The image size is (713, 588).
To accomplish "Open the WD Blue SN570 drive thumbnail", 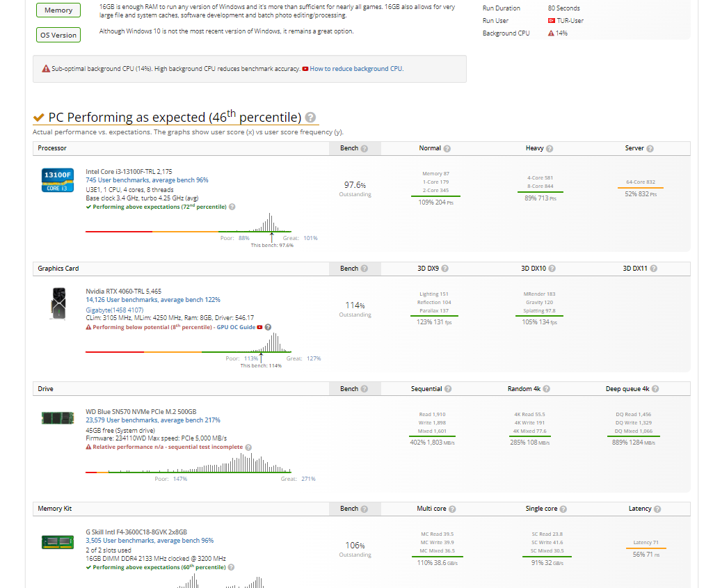I will pos(58,418).
